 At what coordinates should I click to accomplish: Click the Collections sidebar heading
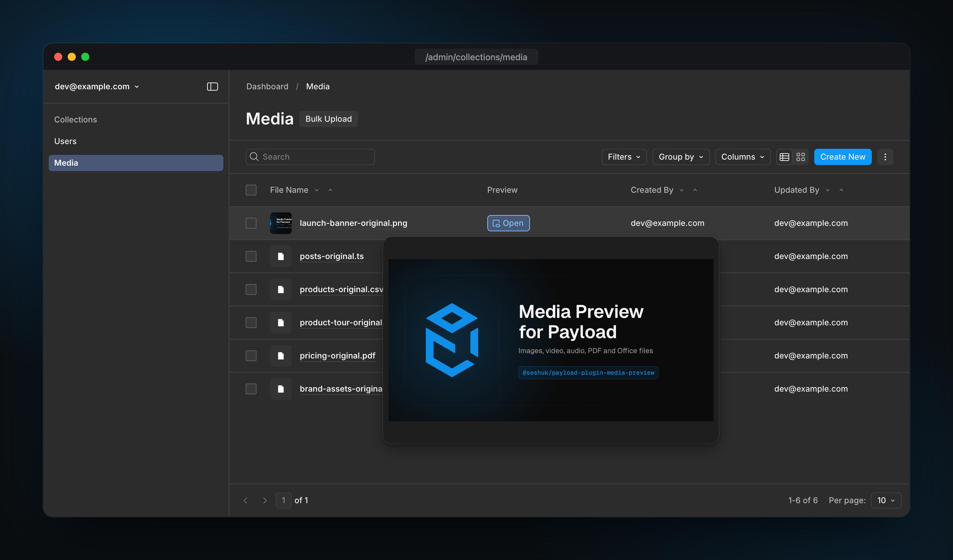(75, 119)
